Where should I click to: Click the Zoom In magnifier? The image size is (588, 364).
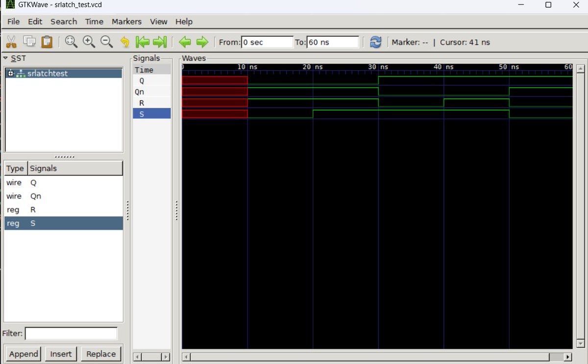pyautogui.click(x=89, y=42)
